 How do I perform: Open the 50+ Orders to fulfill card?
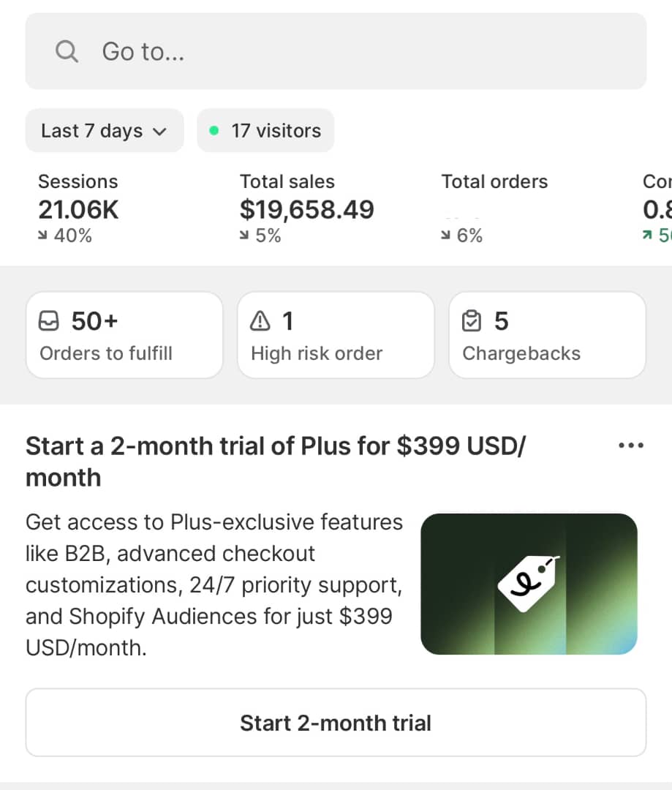click(x=124, y=335)
